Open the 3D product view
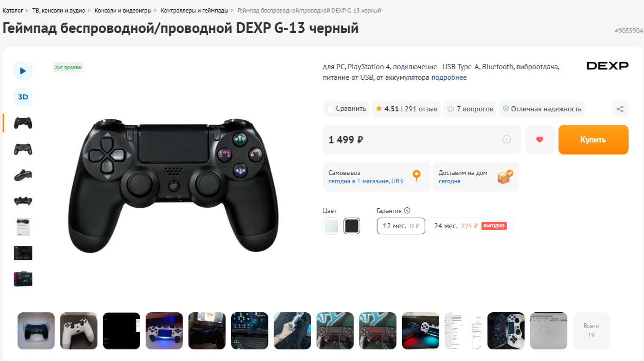This screenshot has width=644, height=361. 23,97
